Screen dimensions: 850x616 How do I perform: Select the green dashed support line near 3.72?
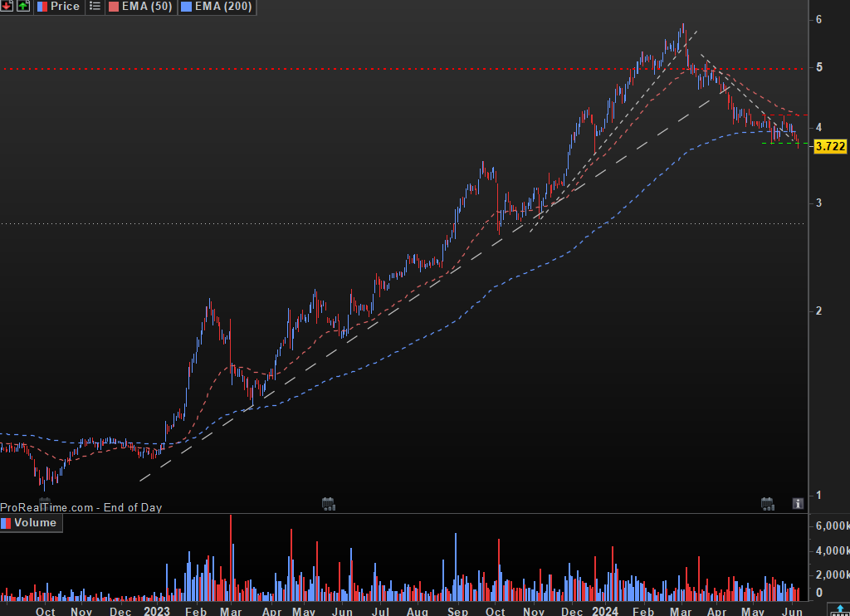click(784, 143)
